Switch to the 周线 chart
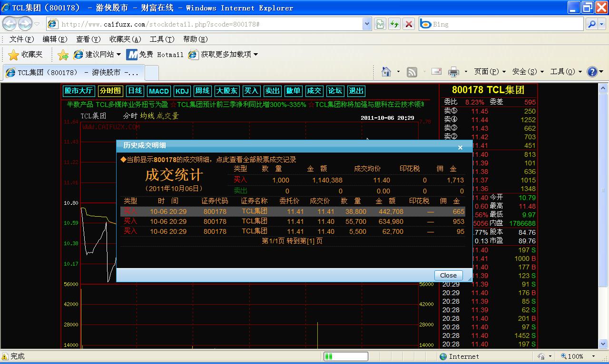The height and width of the screenshot is (364, 609). (202, 91)
